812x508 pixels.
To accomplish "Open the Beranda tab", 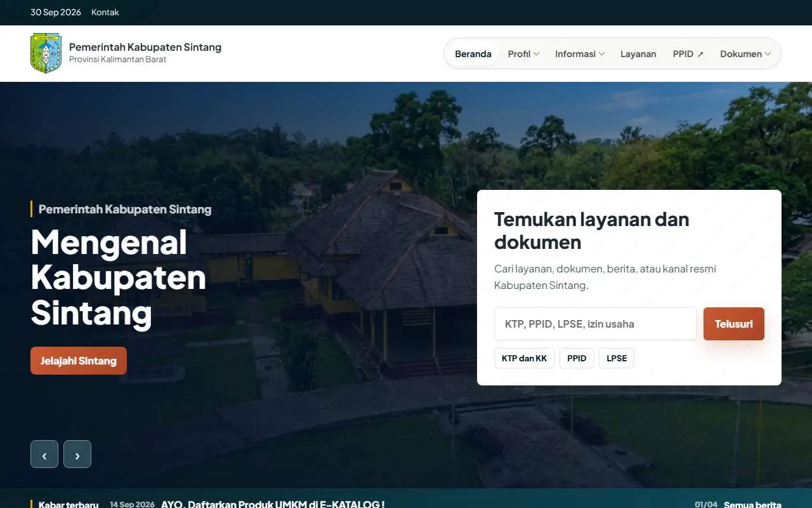I will (x=473, y=54).
